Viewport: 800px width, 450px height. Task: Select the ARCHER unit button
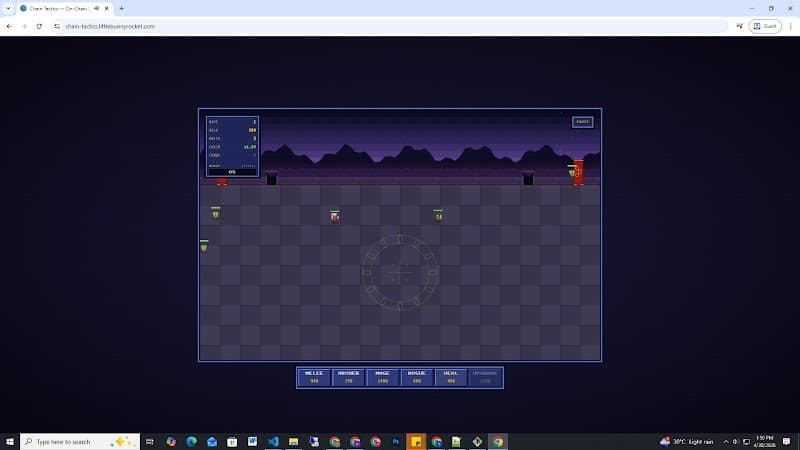coord(348,378)
